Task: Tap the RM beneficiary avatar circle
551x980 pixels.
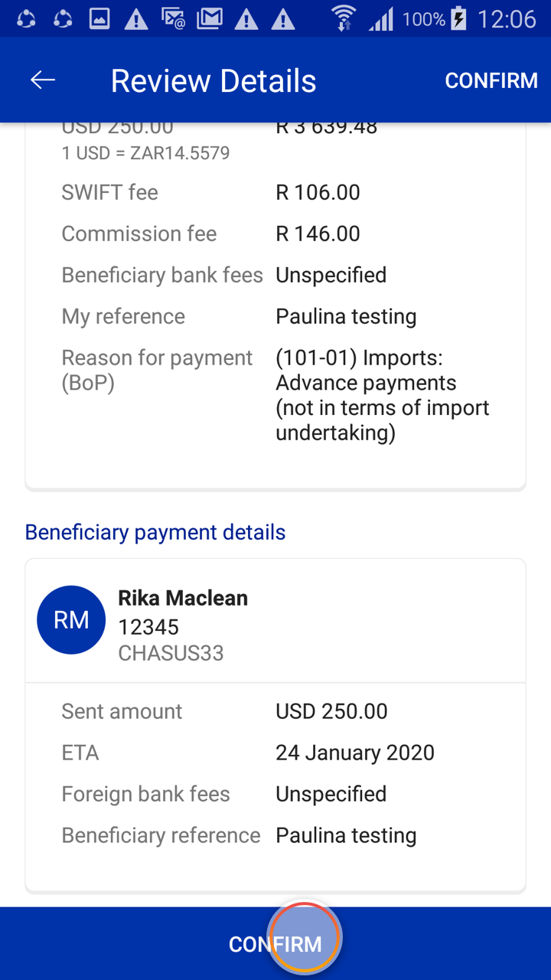Action: click(71, 619)
